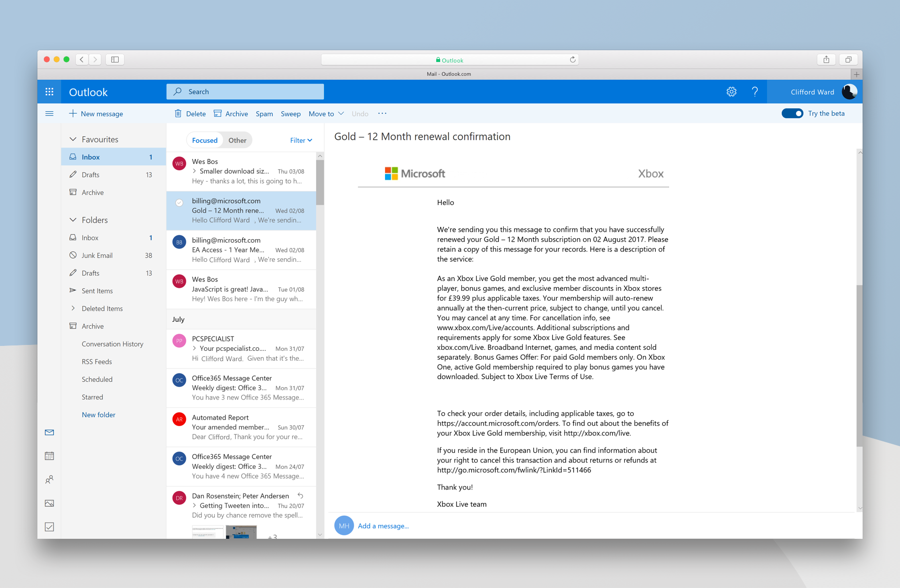The image size is (900, 588).
Task: Click the Archive box icon in toolbar
Action: [x=218, y=114]
